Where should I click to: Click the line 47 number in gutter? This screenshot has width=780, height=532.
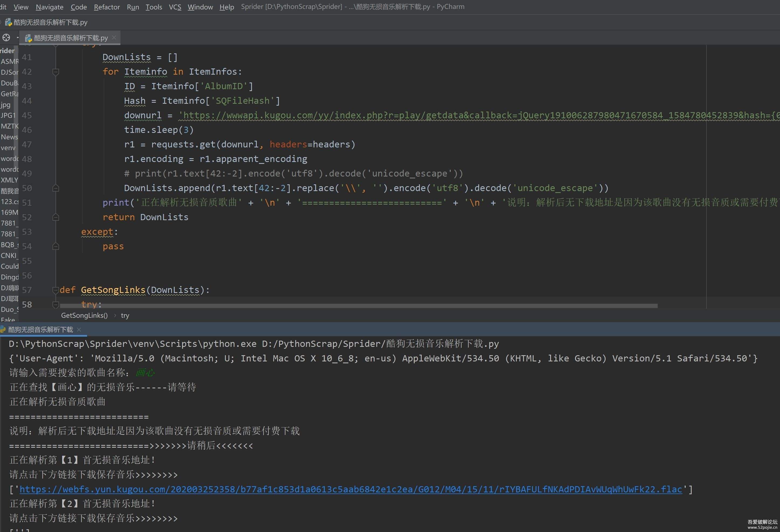coord(27,145)
